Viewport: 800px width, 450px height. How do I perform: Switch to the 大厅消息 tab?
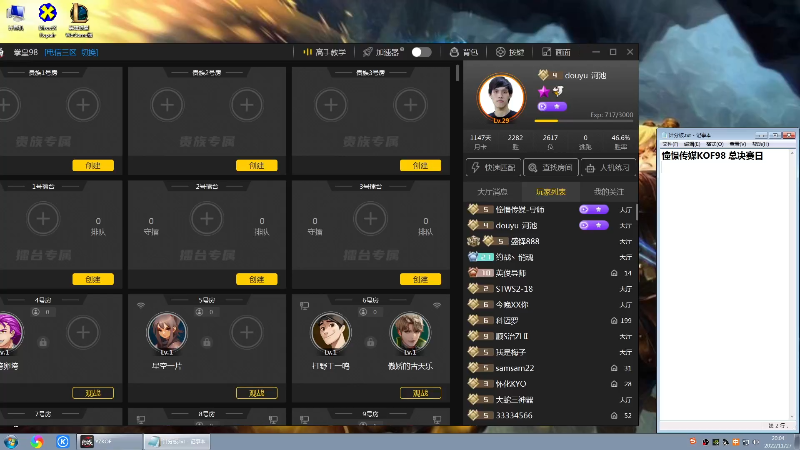coord(492,192)
